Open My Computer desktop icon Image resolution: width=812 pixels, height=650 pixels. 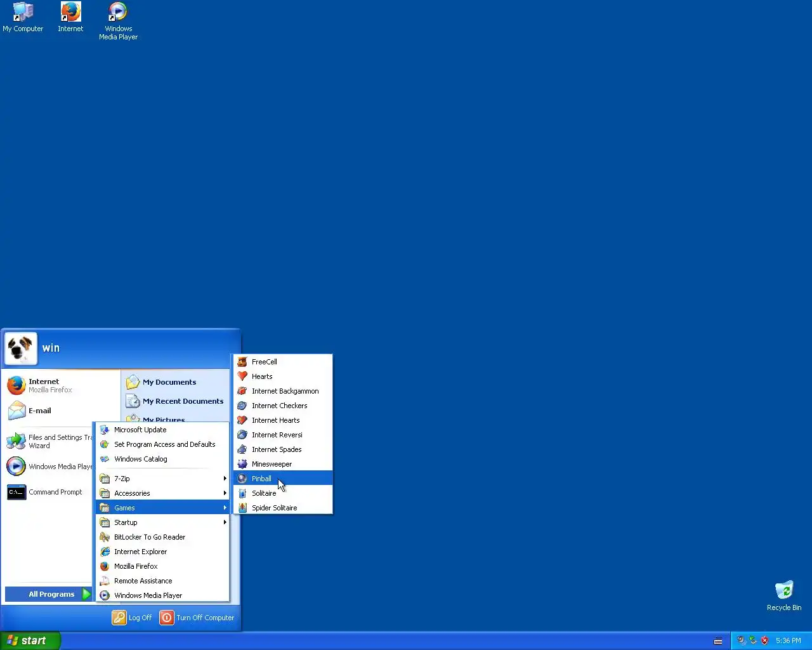[x=23, y=17]
